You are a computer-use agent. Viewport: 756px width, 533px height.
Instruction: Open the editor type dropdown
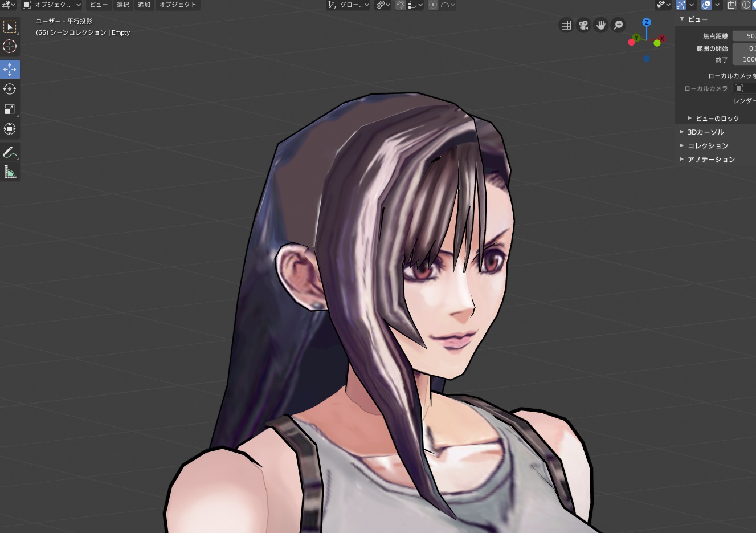(x=8, y=5)
